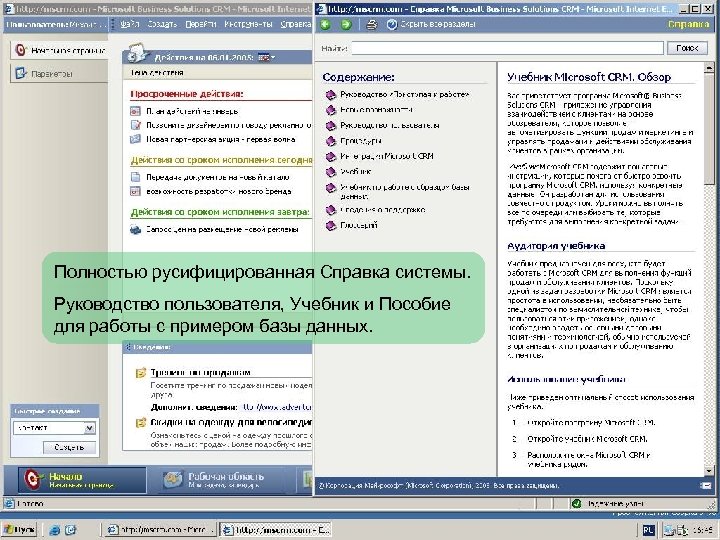Open the calendar dropdown beside activities date
720x540 pixels.
click(x=267, y=57)
